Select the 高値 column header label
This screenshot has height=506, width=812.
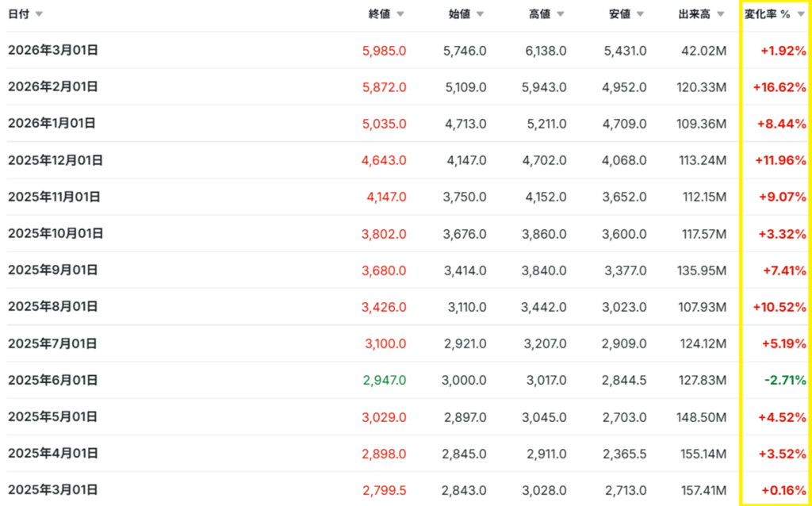click(x=540, y=14)
